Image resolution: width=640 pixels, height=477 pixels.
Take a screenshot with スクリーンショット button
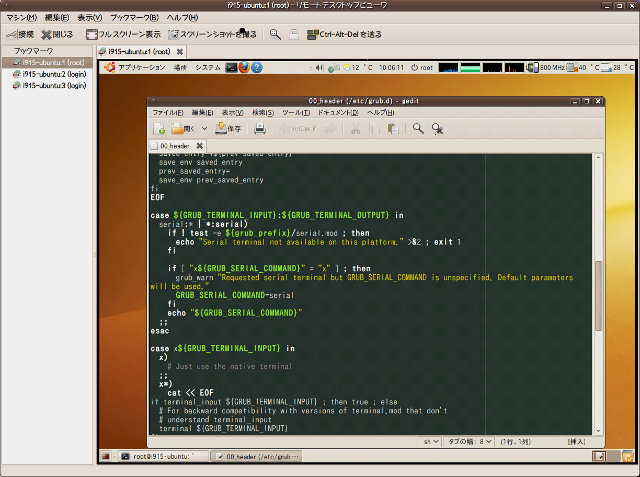(x=213, y=34)
